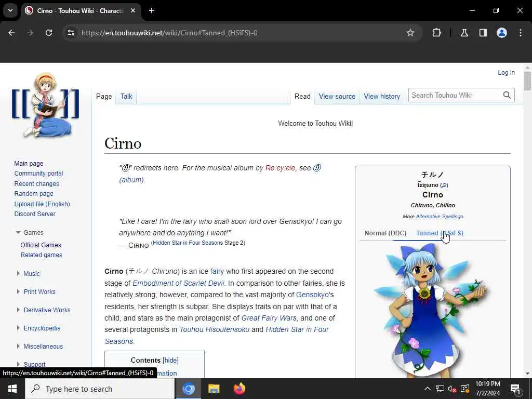The image size is (532, 399).
Task: Go forward with the browser forward arrow
Action: (x=30, y=33)
